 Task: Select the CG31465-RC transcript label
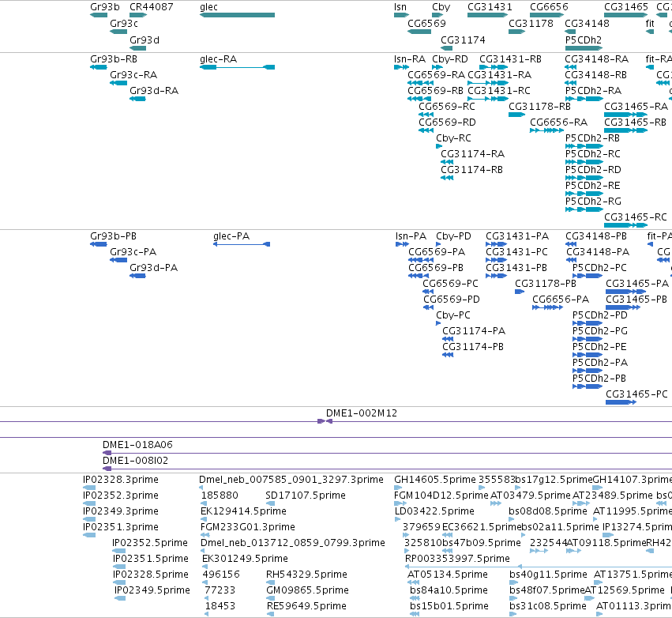pyautogui.click(x=636, y=217)
